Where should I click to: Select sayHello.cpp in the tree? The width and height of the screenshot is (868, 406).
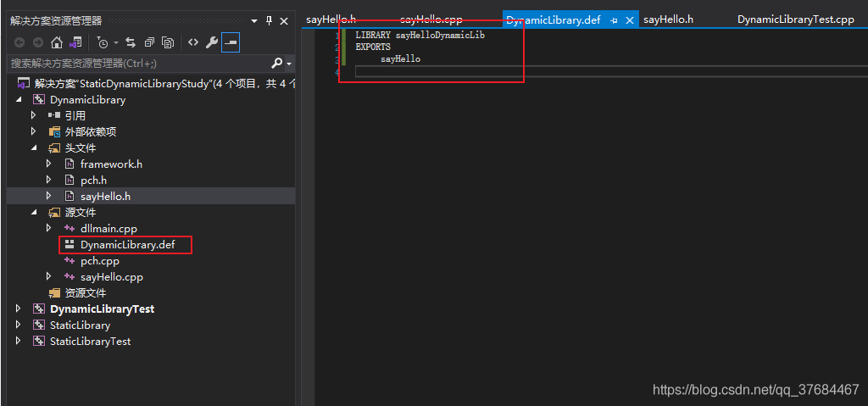(x=111, y=276)
